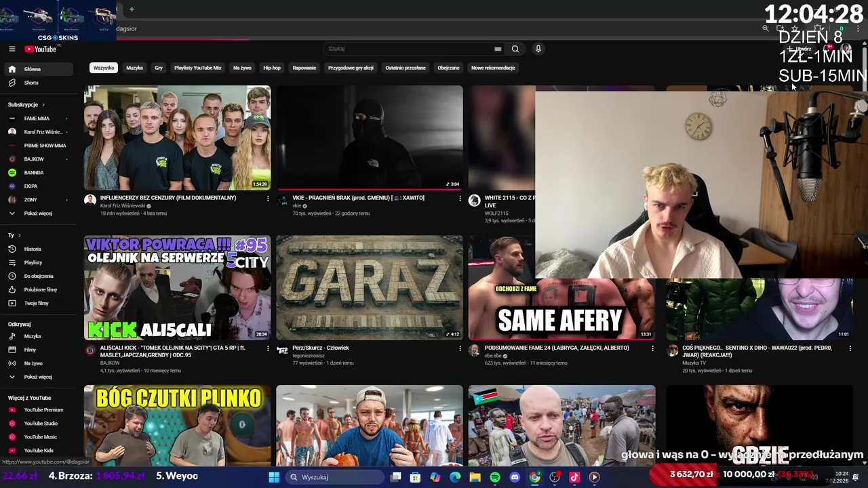Select Przygodowe gry akcji chip
This screenshot has height=488, width=868.
[351, 68]
